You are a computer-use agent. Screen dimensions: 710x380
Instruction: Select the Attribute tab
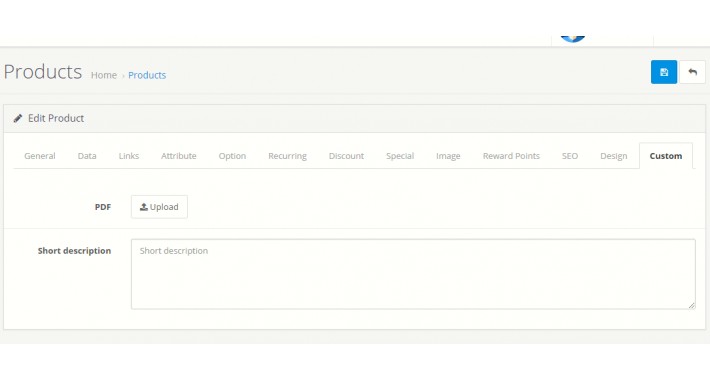(x=178, y=156)
